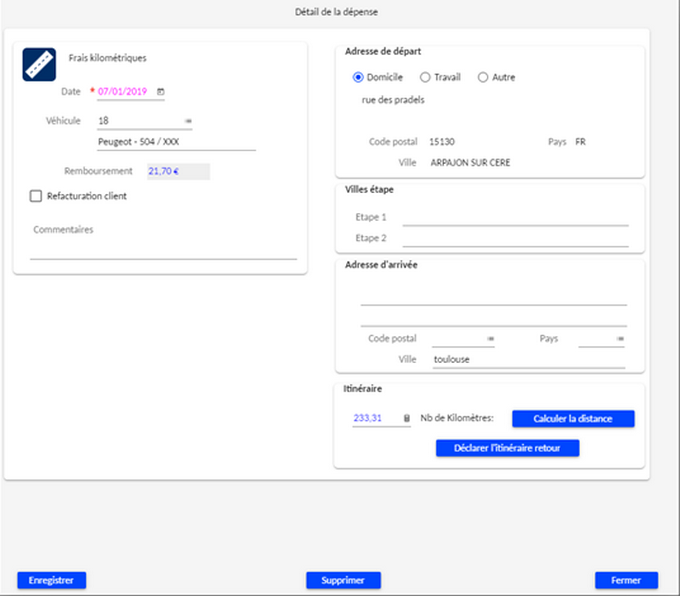Save the expense with Enregistrer
Image resolution: width=680 pixels, height=596 pixels.
coord(52,580)
